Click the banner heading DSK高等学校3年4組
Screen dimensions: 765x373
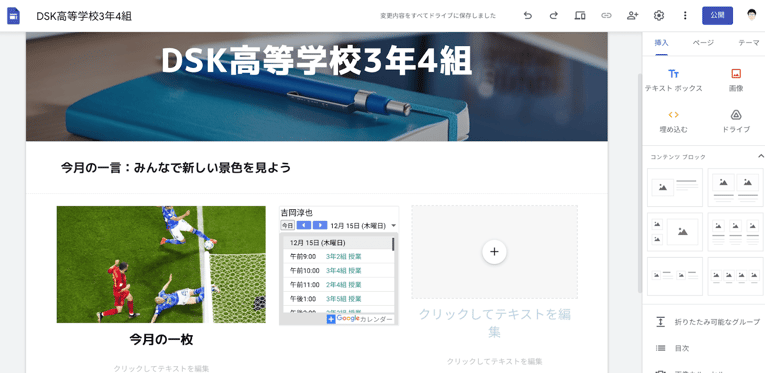click(316, 61)
